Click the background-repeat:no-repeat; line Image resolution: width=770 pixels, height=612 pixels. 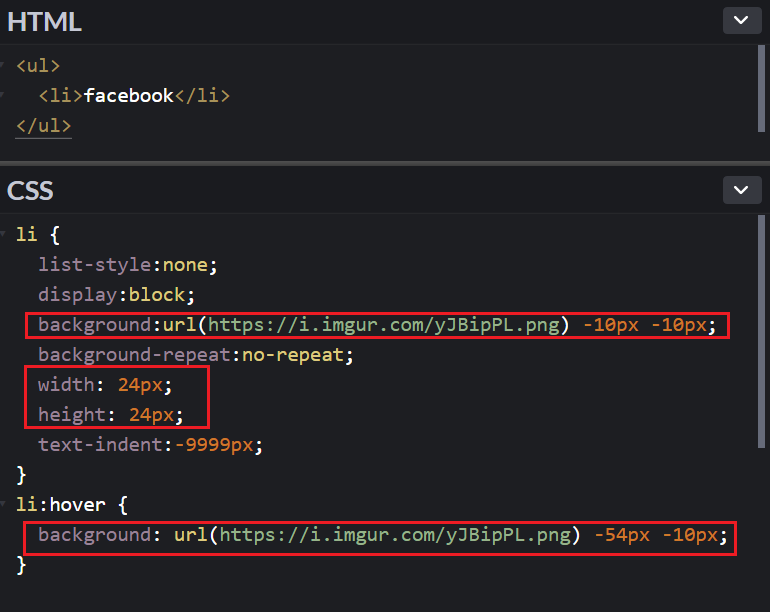(195, 355)
